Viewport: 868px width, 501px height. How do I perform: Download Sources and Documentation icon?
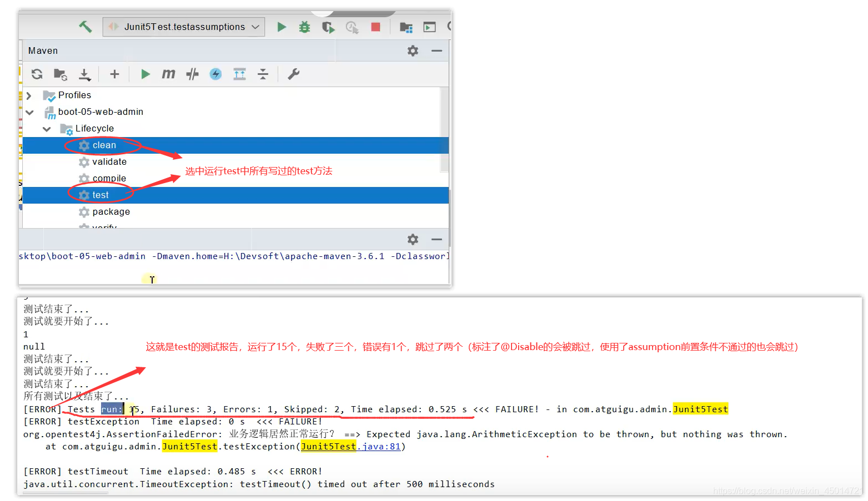84,74
